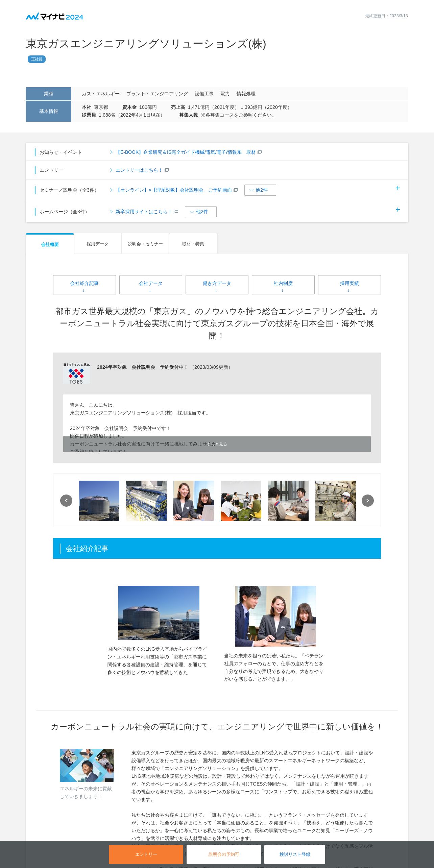Open エントリーはこちら！ link
Image resolution: width=434 pixels, height=868 pixels.
click(x=139, y=170)
